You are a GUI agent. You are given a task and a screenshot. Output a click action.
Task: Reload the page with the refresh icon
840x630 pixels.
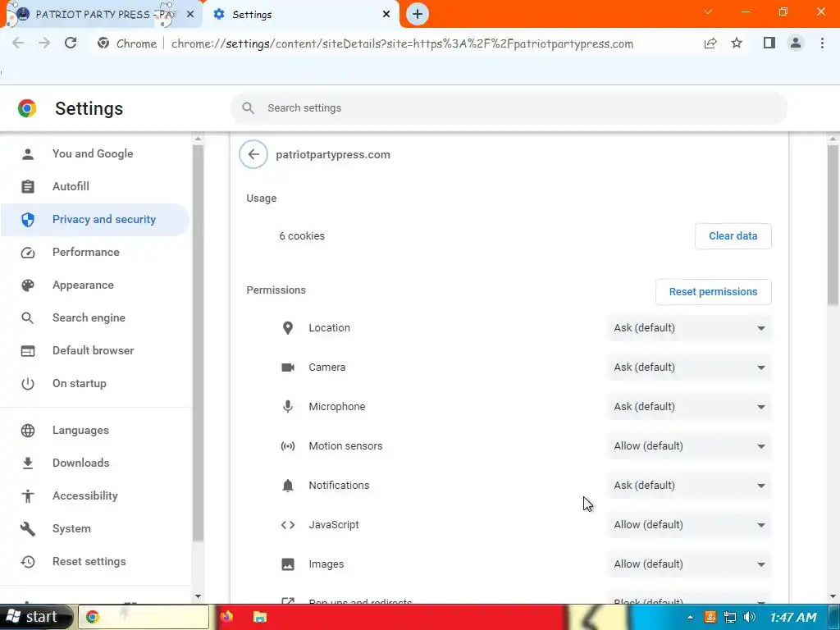[x=71, y=43]
